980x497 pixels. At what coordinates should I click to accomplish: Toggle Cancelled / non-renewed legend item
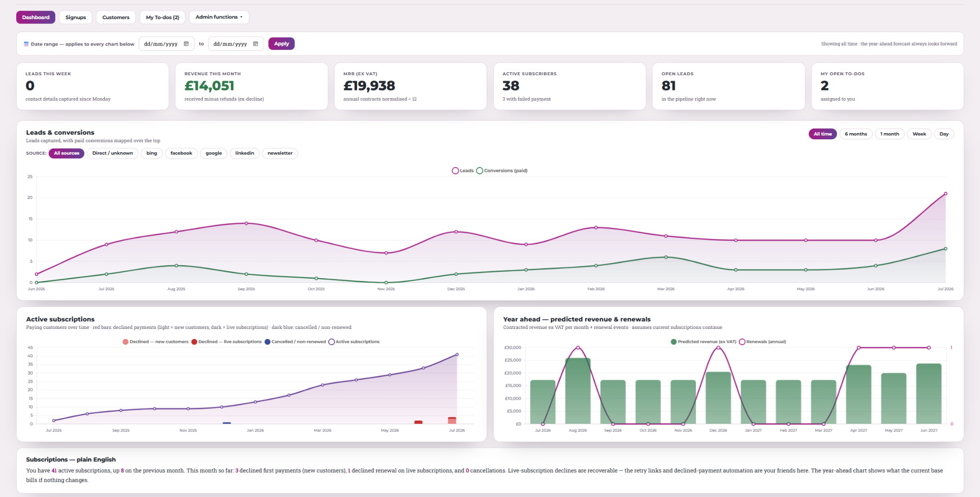coord(295,342)
